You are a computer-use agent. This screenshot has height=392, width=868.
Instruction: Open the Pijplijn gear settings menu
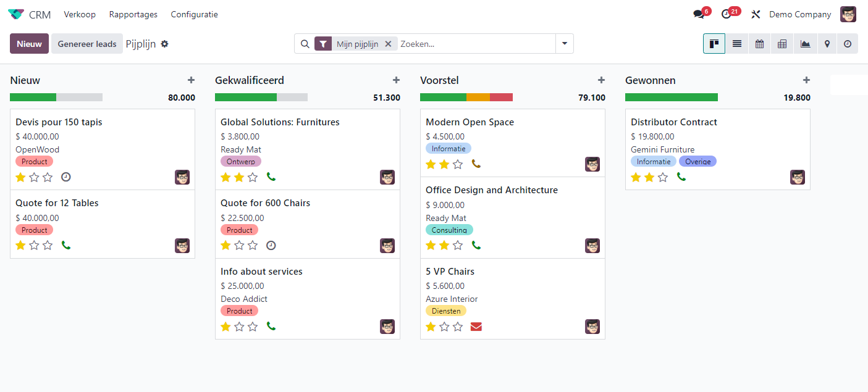(164, 44)
